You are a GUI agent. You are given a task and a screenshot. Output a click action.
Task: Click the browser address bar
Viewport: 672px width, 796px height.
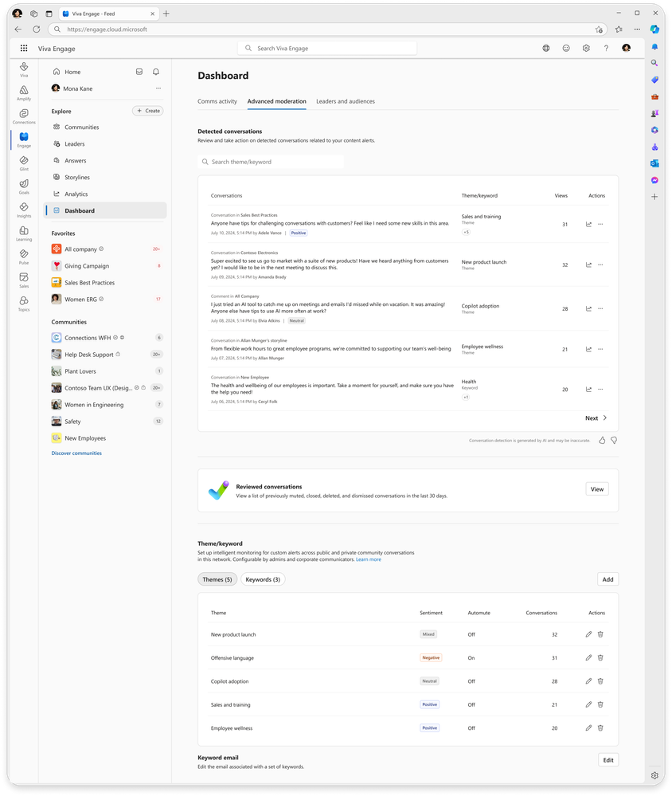(x=327, y=29)
